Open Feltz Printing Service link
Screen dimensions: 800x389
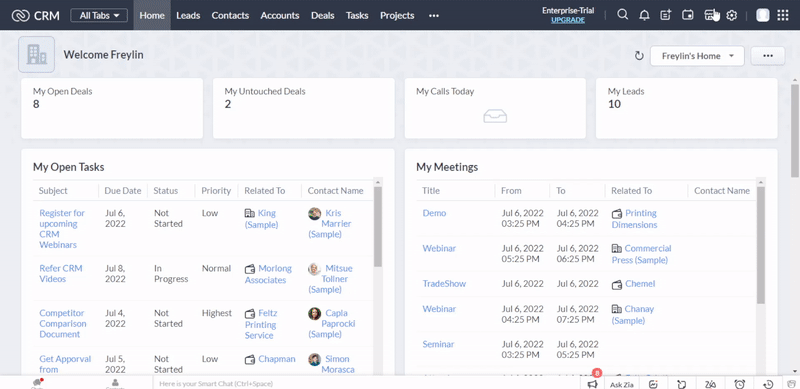(x=261, y=324)
